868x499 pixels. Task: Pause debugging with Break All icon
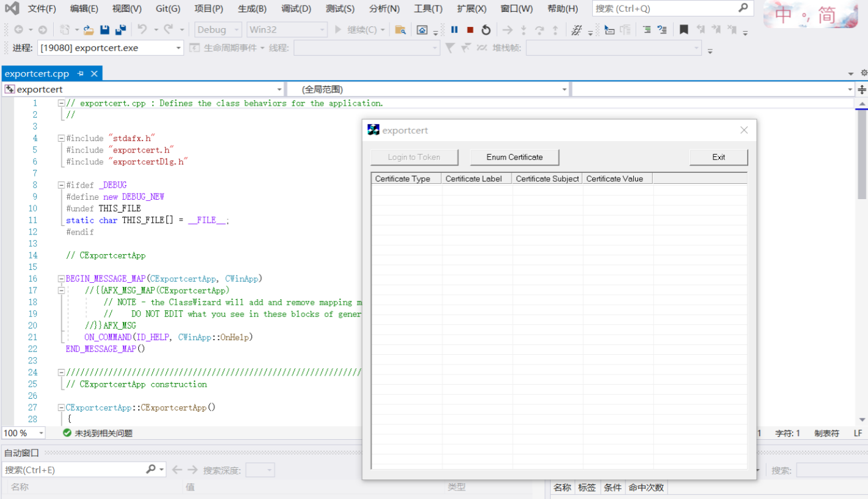454,29
